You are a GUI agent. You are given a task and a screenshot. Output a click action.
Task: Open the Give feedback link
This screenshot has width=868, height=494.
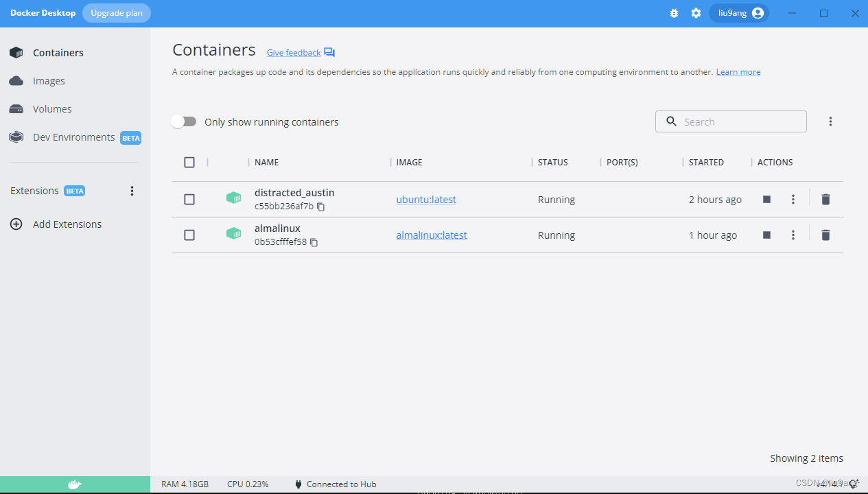click(x=294, y=53)
